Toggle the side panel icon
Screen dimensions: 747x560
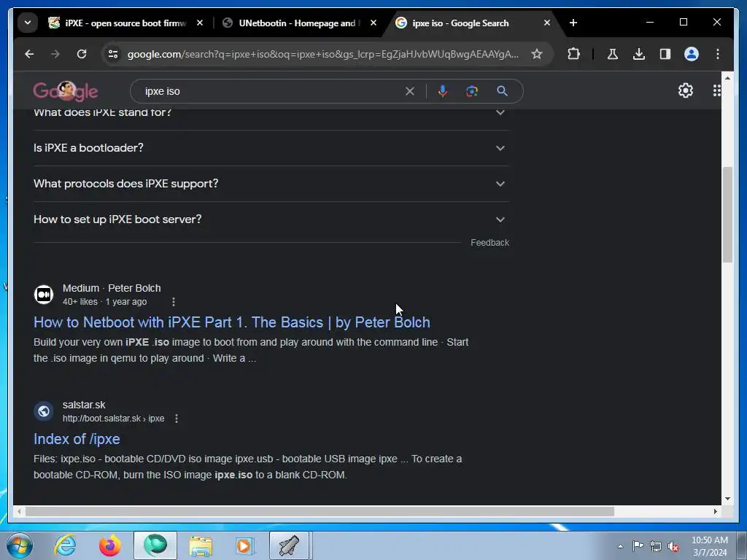665,54
